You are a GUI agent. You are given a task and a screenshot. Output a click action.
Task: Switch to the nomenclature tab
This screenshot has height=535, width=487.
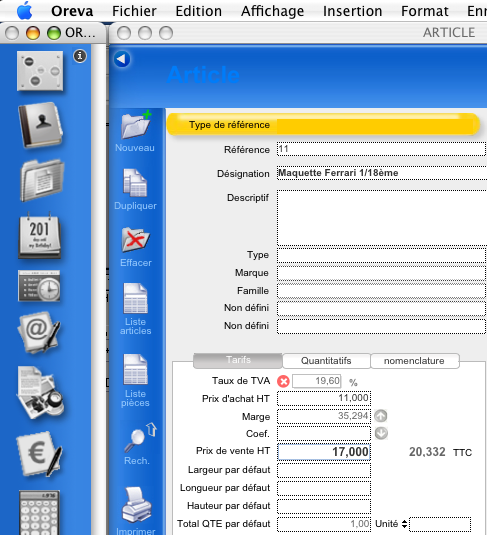click(415, 361)
